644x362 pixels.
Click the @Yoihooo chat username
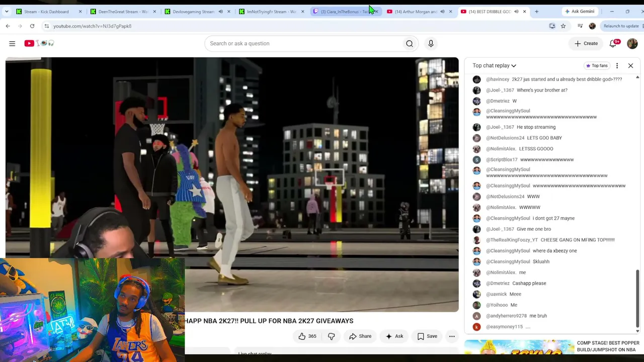coord(497,305)
